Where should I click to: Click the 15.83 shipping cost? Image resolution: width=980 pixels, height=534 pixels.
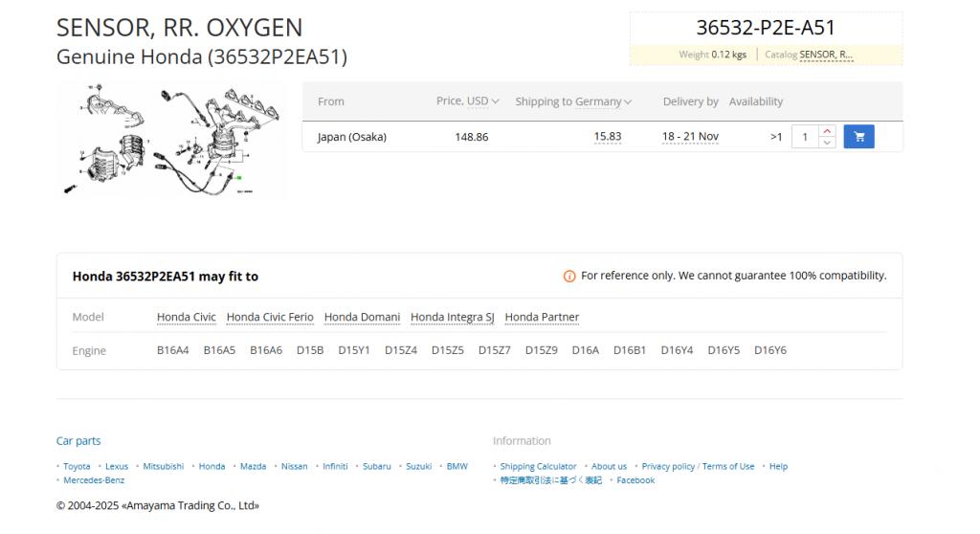pos(607,137)
